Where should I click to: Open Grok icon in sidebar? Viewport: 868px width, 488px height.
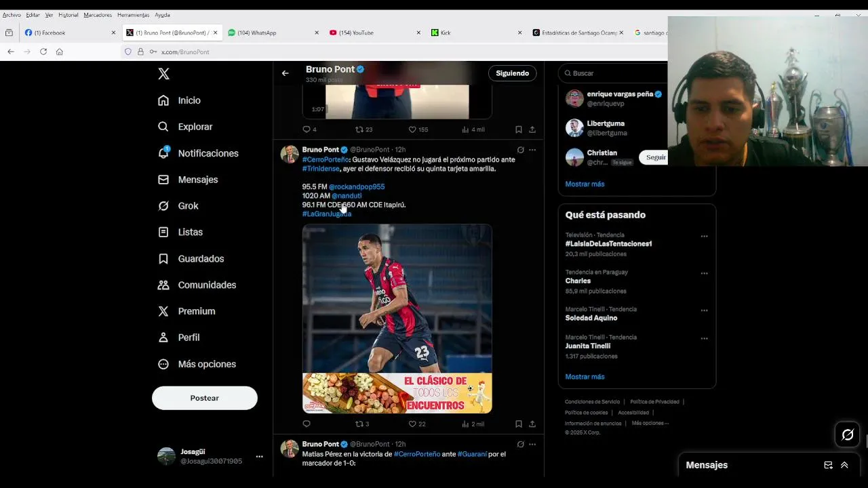coord(163,206)
